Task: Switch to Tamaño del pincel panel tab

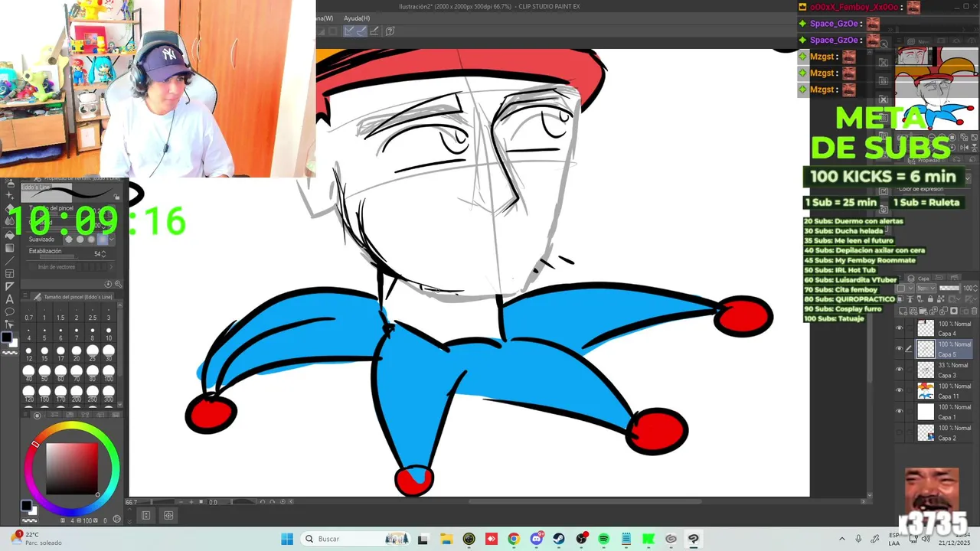Action: click(73, 297)
